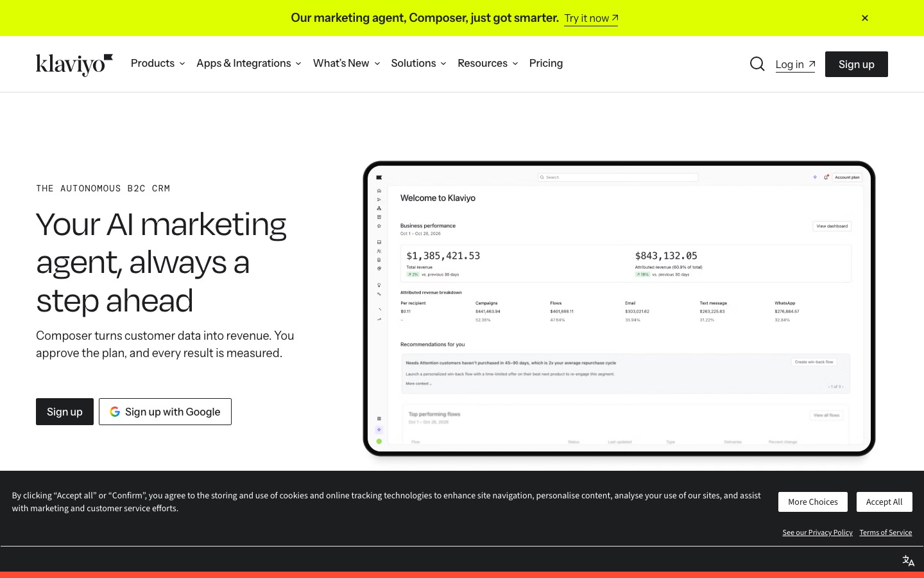Click the Klaviyo logo
Image resolution: width=924 pixels, height=578 pixels.
coord(74,64)
